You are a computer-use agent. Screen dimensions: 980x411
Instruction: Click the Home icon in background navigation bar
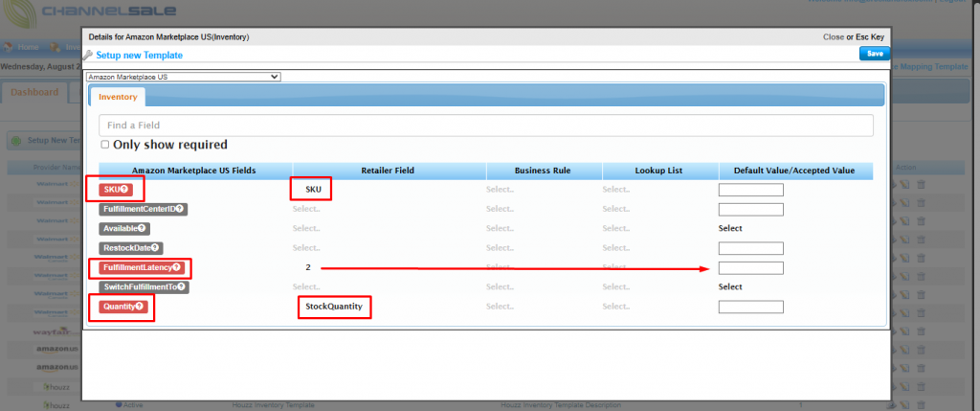[9, 47]
